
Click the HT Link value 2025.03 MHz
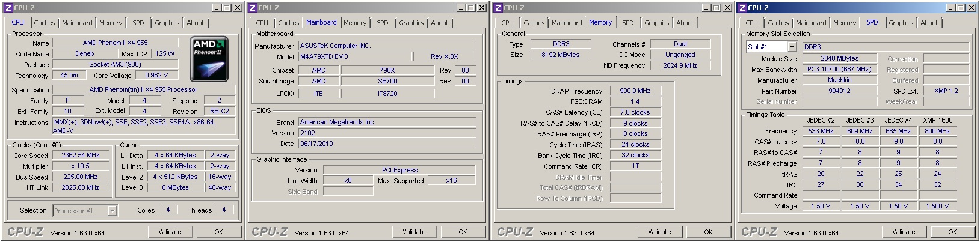click(x=81, y=187)
